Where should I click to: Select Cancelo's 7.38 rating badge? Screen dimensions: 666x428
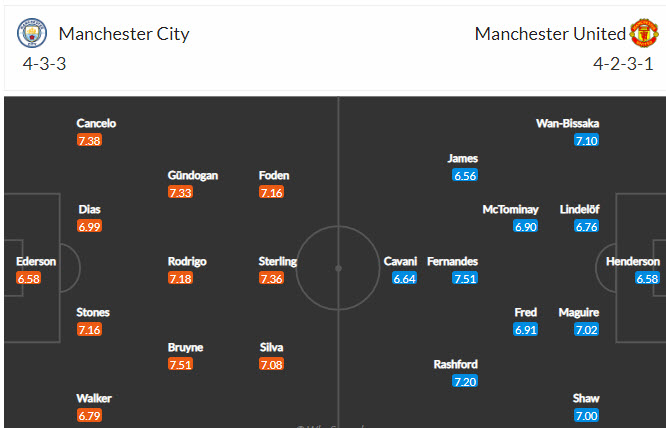(x=89, y=141)
